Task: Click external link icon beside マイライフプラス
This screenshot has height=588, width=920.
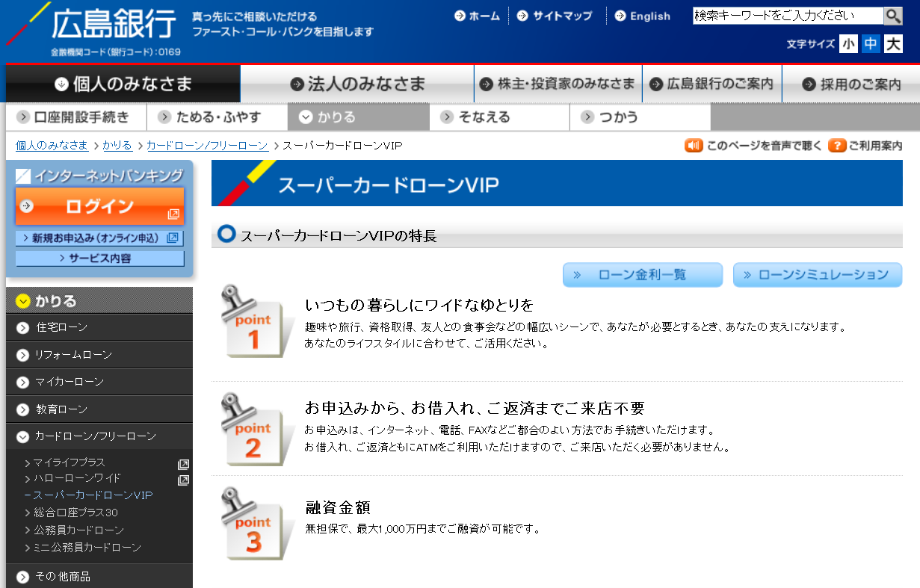Action: pos(183,464)
